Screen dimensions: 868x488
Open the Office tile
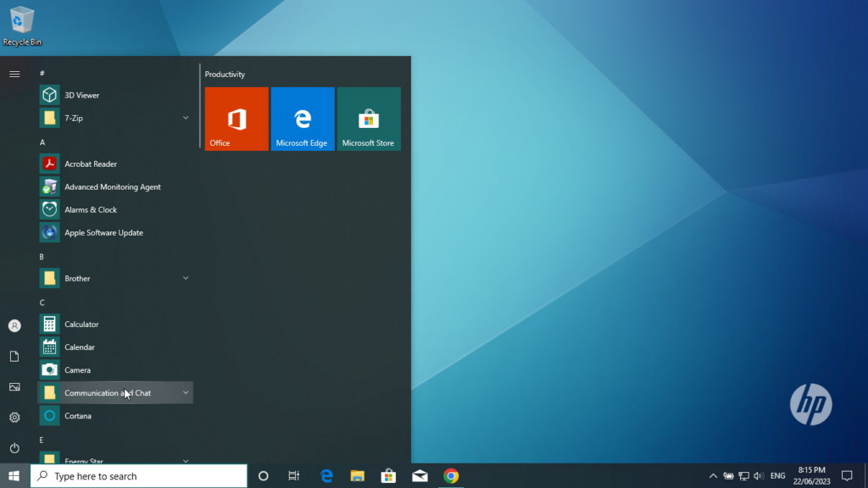pos(236,119)
